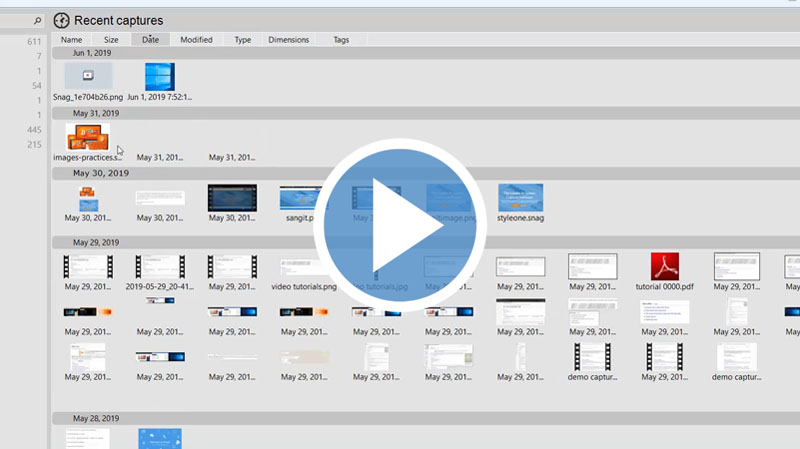Click the Tags column header
The image size is (800, 449).
click(x=341, y=40)
